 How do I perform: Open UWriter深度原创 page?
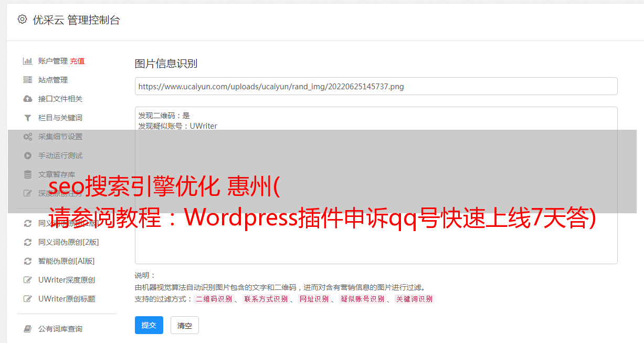coord(67,280)
